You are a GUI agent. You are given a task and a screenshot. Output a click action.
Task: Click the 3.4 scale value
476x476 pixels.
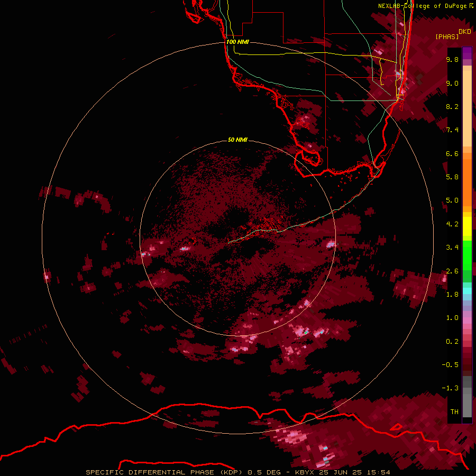coord(452,248)
